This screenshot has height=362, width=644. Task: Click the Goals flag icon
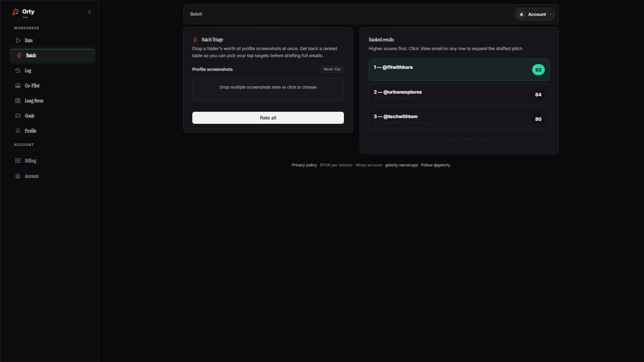18,116
